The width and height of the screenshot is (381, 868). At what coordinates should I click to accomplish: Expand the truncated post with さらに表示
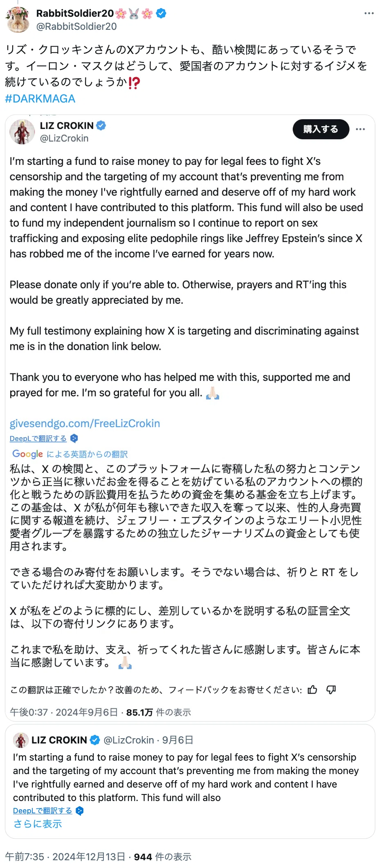coord(38,823)
